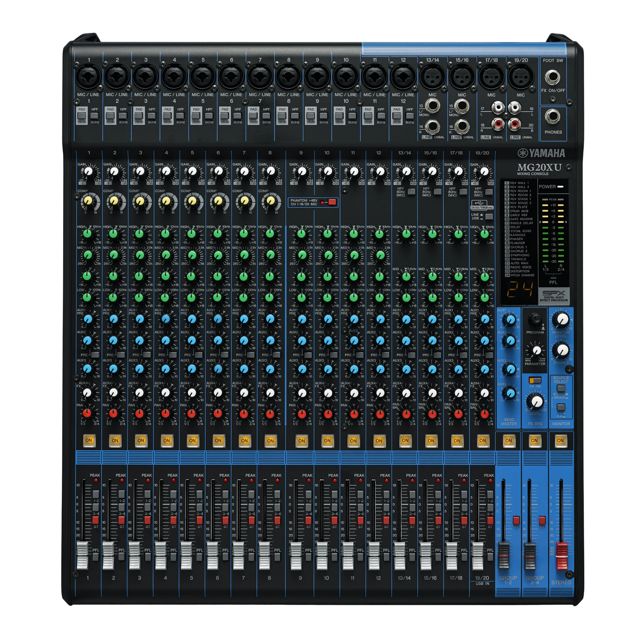Click the AUX4 SEND MASTER knob
Viewport: 644px width, 644px height.
[x=510, y=393]
